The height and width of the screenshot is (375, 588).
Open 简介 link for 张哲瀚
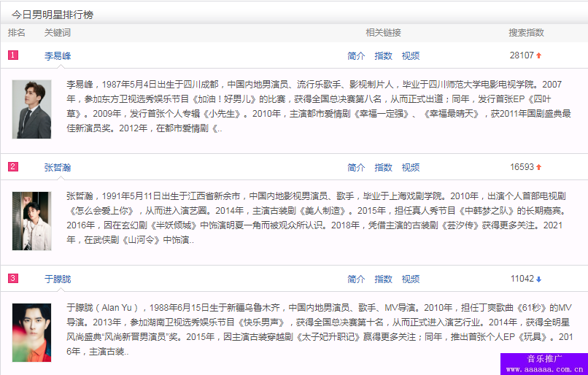coord(356,168)
